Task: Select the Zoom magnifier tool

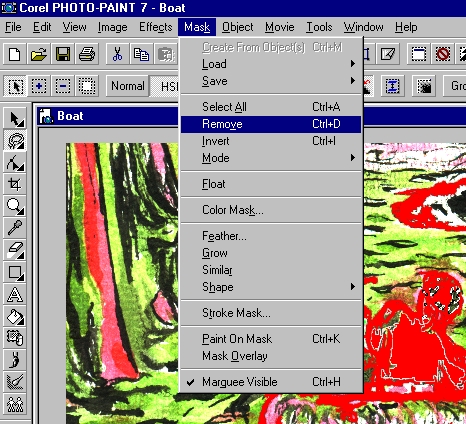Action: [15, 206]
